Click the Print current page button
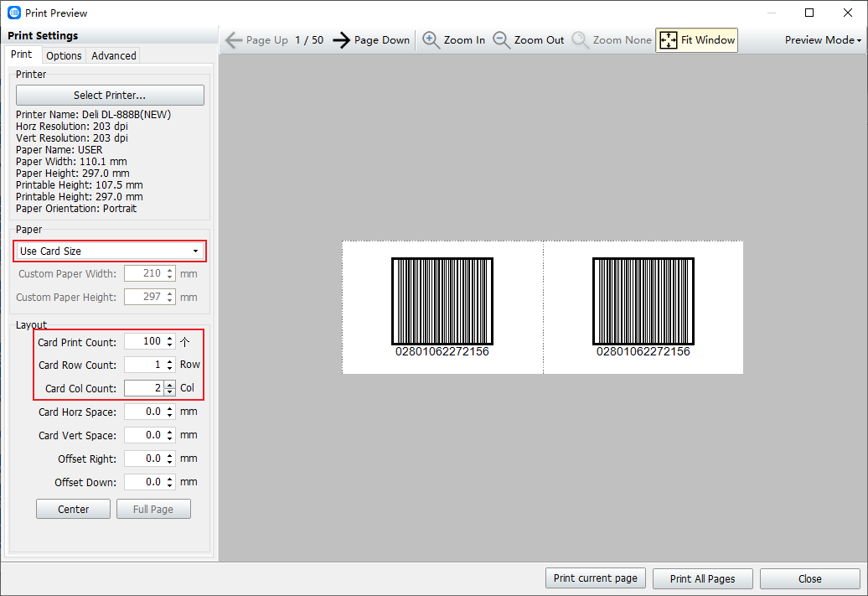The width and height of the screenshot is (868, 596). point(595,578)
